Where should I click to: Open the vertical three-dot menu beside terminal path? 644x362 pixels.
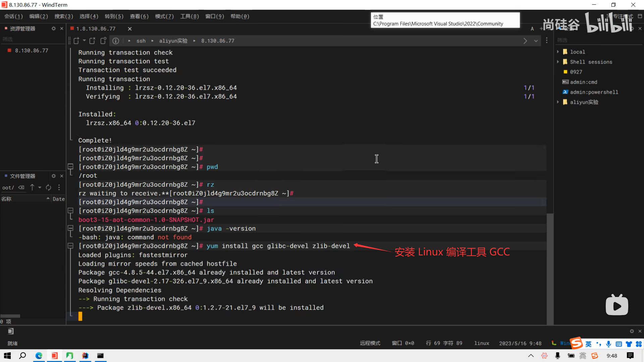(547, 41)
